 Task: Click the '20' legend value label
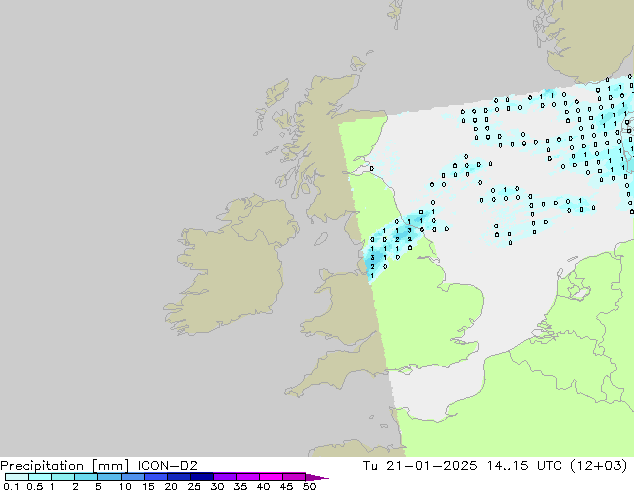coord(171,486)
